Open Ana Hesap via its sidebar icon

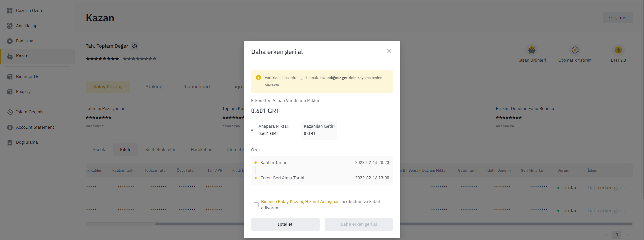tap(10, 26)
